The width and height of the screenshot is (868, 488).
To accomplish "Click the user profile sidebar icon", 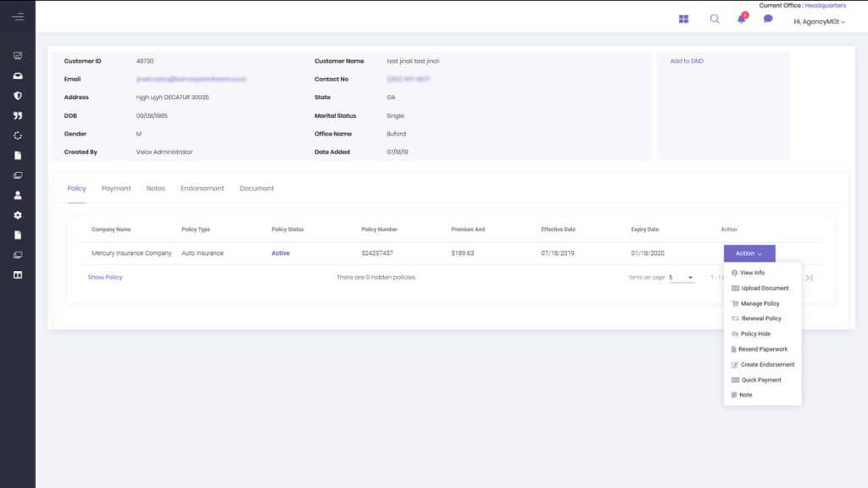I will (x=18, y=195).
